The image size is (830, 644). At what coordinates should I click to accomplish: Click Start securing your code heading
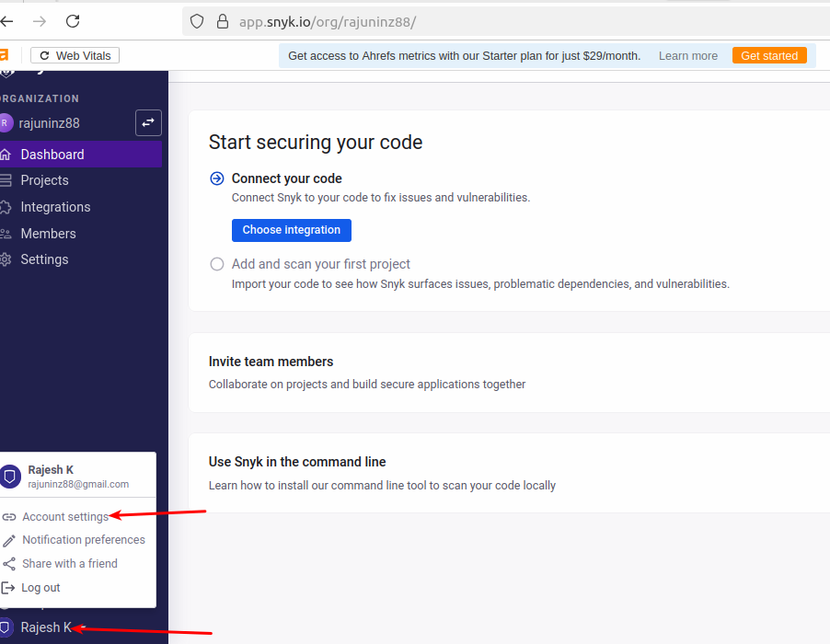click(x=316, y=143)
